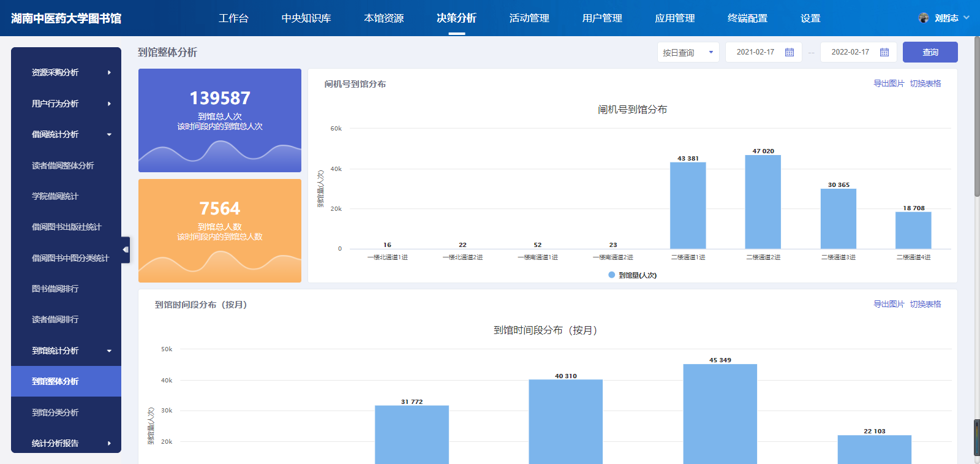Select 到馆分类分析 in the sidebar

[x=55, y=413]
